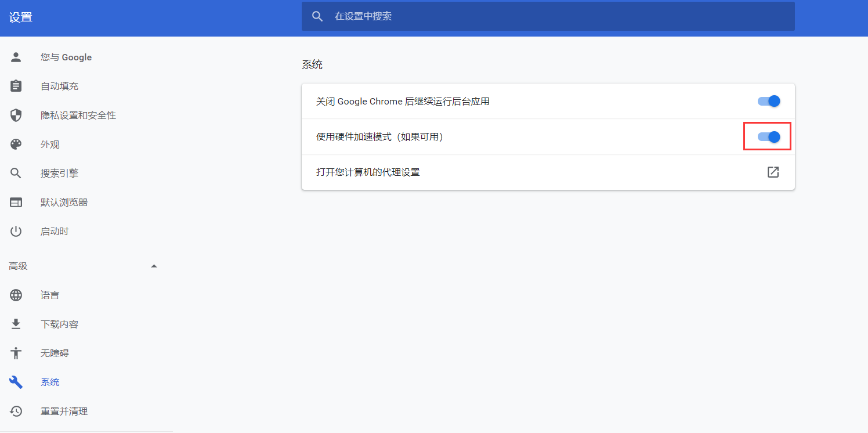Click the palette icon for 外观
Image resolution: width=868 pixels, height=433 pixels.
click(x=16, y=144)
